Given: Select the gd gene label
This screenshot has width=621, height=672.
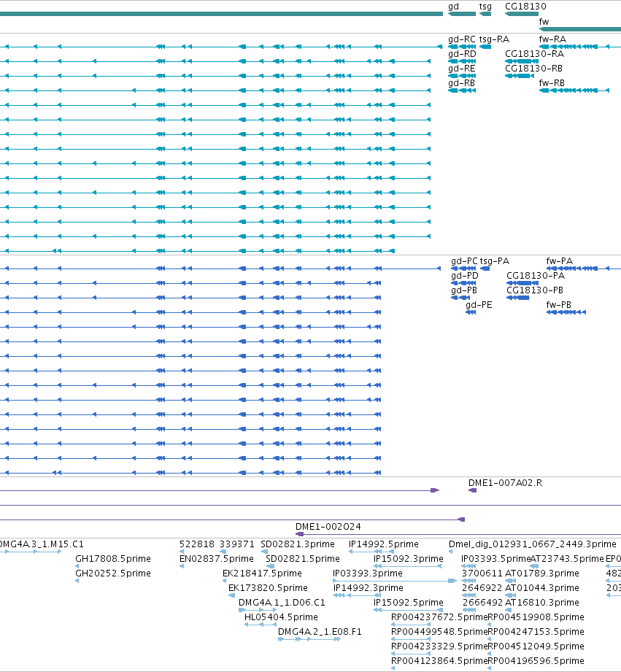Looking at the screenshot, I should pos(453,7).
